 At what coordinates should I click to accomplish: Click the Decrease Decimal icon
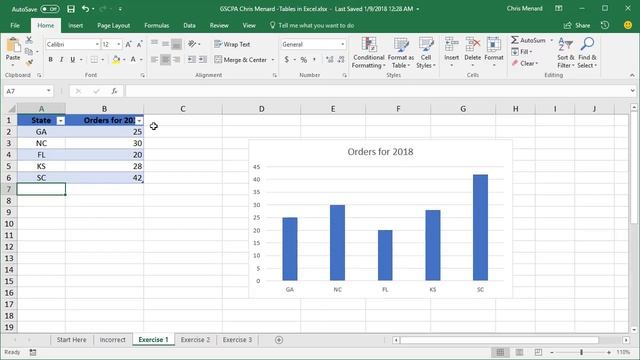point(341,60)
